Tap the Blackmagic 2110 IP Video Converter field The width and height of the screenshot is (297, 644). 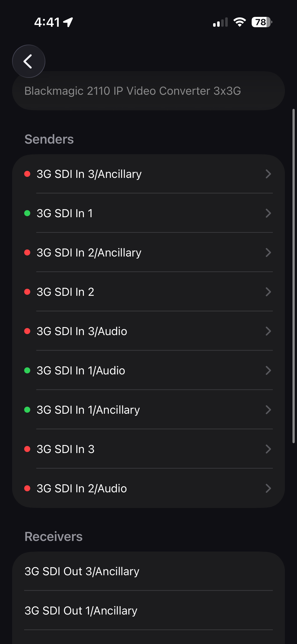pos(148,91)
